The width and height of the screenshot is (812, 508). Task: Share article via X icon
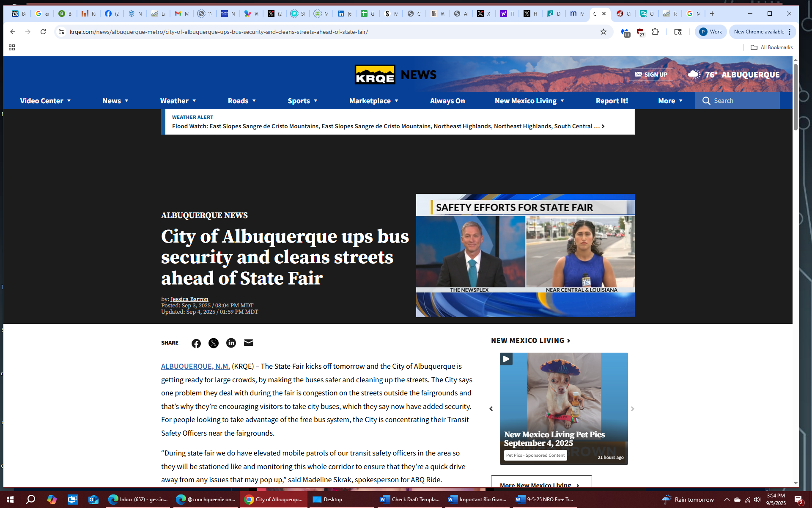point(214,343)
